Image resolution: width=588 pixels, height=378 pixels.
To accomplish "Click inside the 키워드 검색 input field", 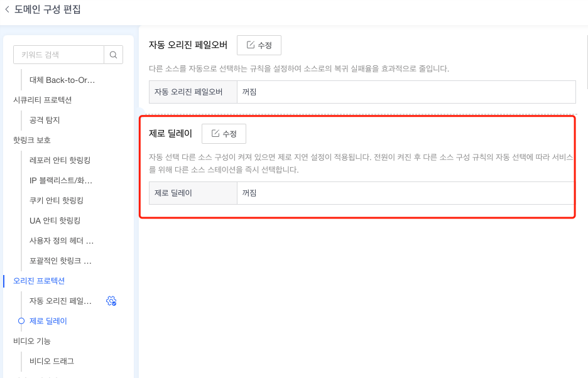I will coord(57,55).
